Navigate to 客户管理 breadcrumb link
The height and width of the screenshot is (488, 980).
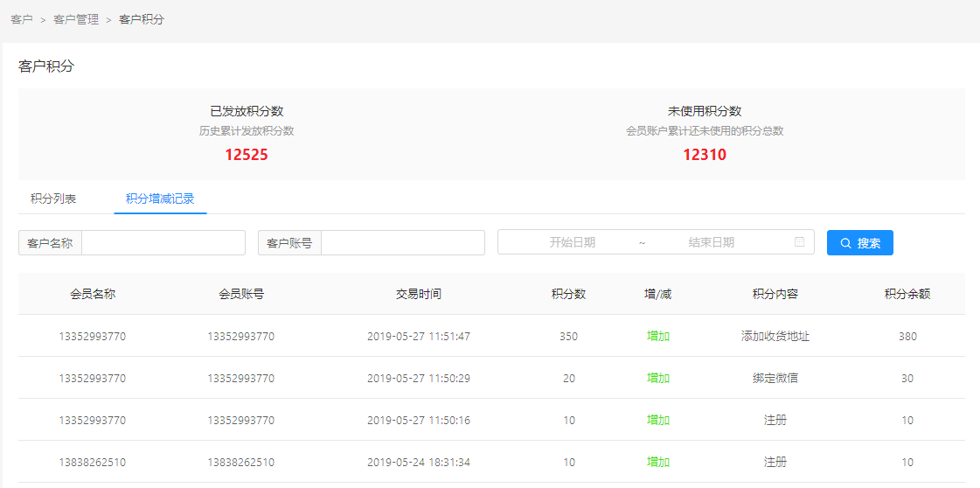click(x=76, y=19)
